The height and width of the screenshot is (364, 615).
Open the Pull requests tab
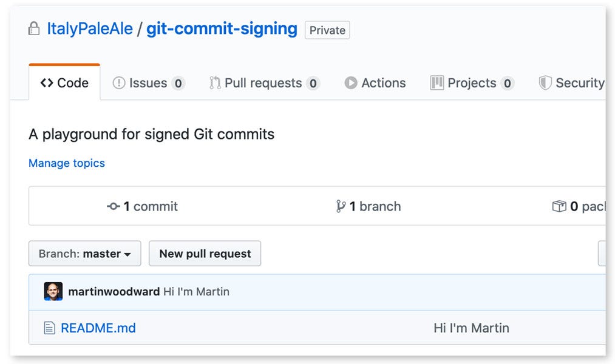click(x=265, y=83)
